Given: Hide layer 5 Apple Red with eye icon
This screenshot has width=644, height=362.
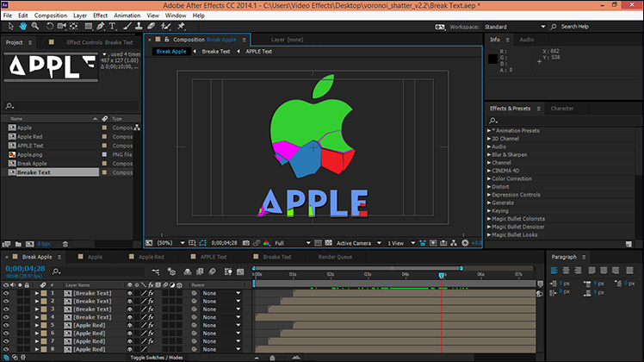Looking at the screenshot, I should tap(6, 326).
